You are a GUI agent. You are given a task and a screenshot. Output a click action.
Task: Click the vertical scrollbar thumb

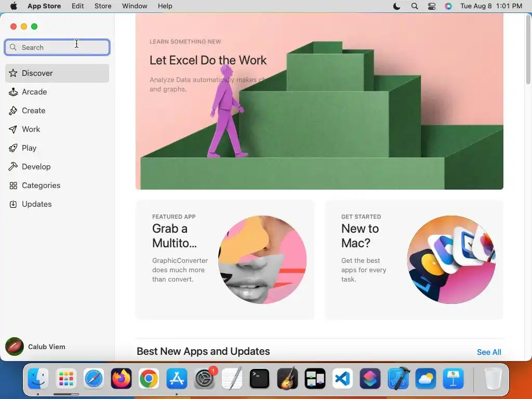(x=528, y=49)
